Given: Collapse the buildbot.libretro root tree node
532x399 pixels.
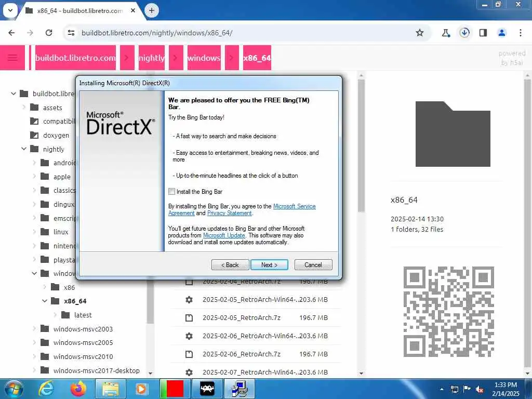Looking at the screenshot, I should tap(13, 94).
